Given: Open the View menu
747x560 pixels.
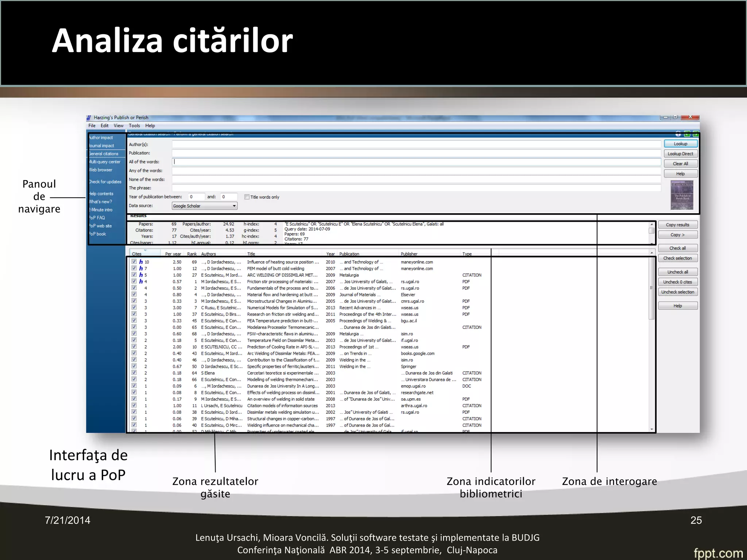Looking at the screenshot, I should point(119,126).
